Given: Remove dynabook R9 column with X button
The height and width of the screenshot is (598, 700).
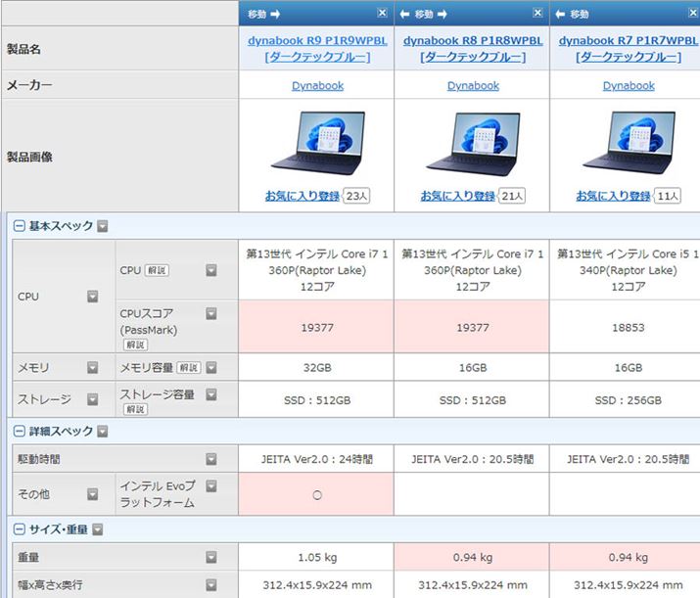Looking at the screenshot, I should (x=382, y=13).
